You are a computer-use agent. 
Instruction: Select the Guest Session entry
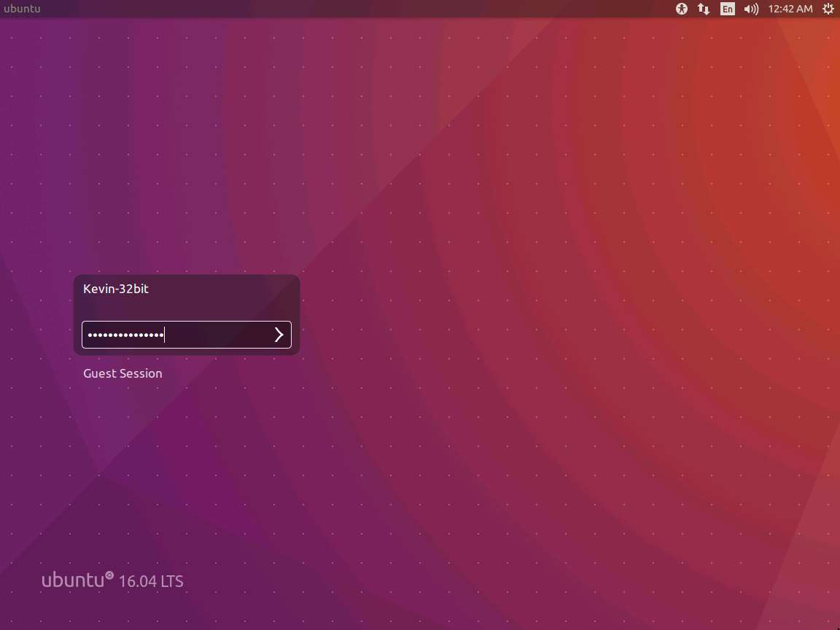[122, 373]
